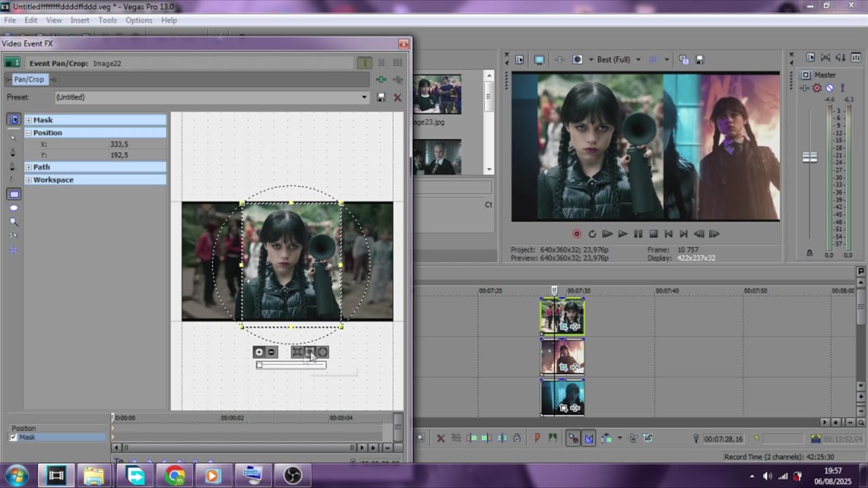Viewport: 868px width, 488px height.
Task: Click the Pan/Crop effect chain button
Action: 28,79
